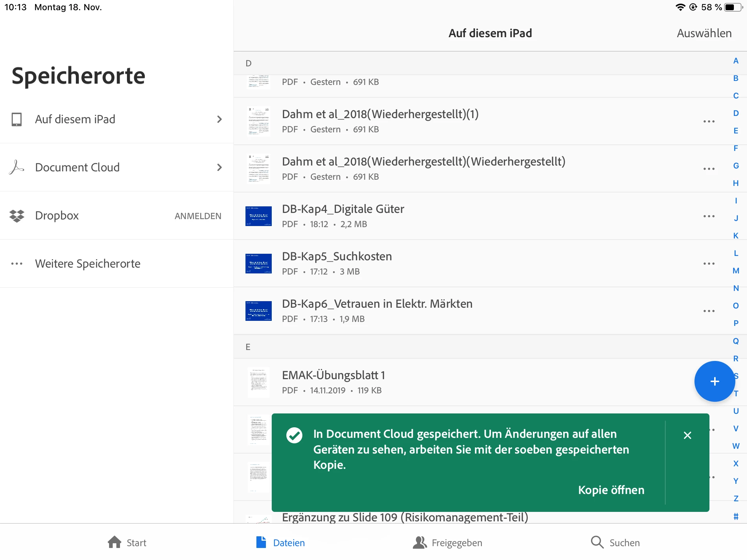Tap the blue plus add-file button
747x560 pixels.
click(x=714, y=381)
